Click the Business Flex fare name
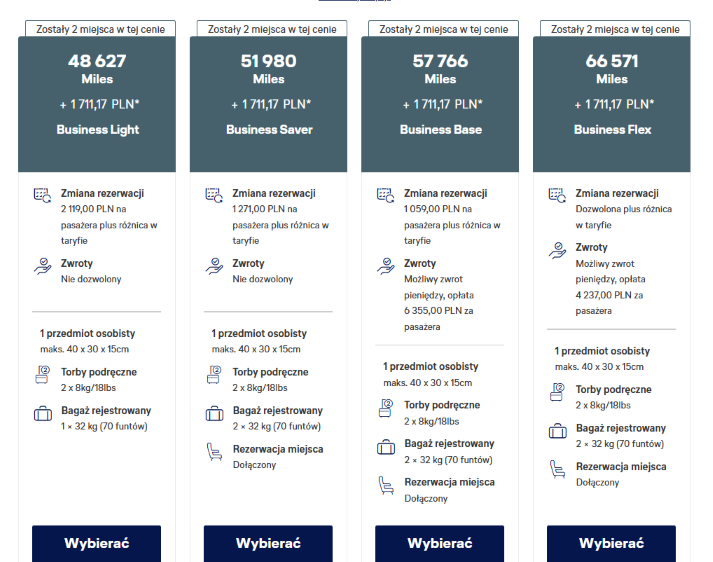The height and width of the screenshot is (562, 713). click(x=613, y=130)
